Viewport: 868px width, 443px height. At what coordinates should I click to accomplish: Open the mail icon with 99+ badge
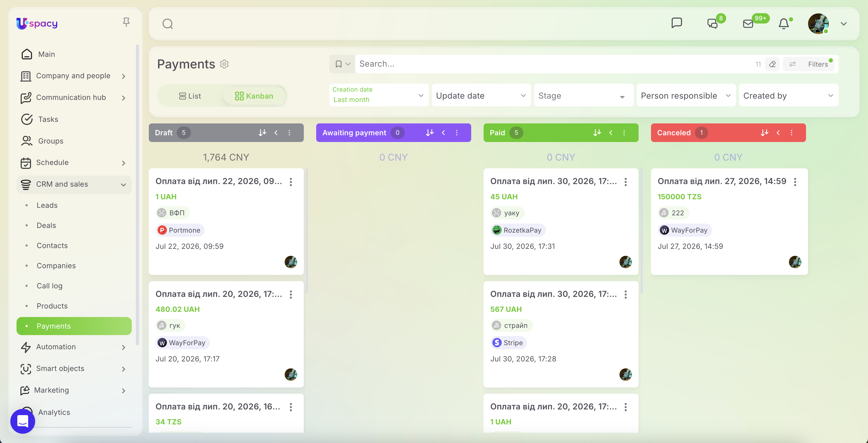pyautogui.click(x=748, y=23)
